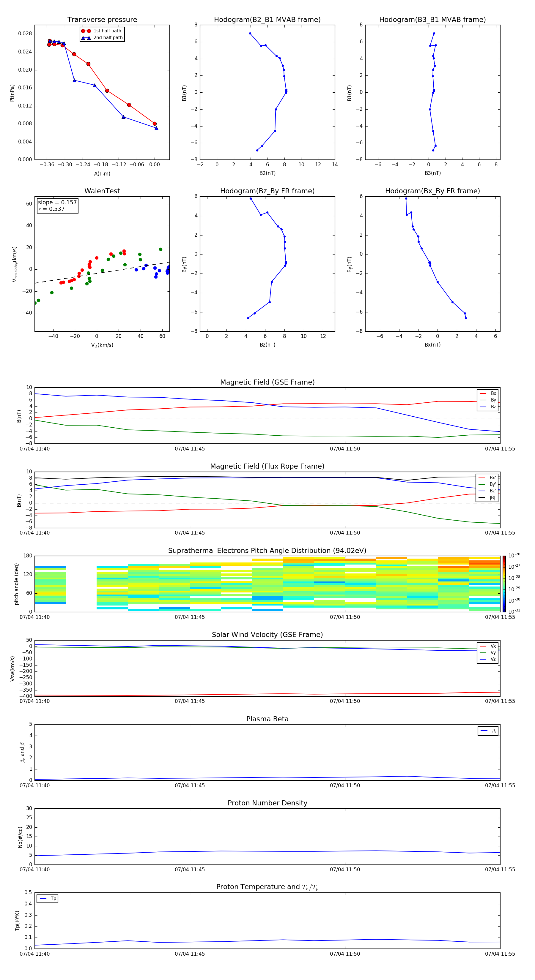
Task: Click the "Proton Temperature and Te/Tp" title
Action: 267,887
